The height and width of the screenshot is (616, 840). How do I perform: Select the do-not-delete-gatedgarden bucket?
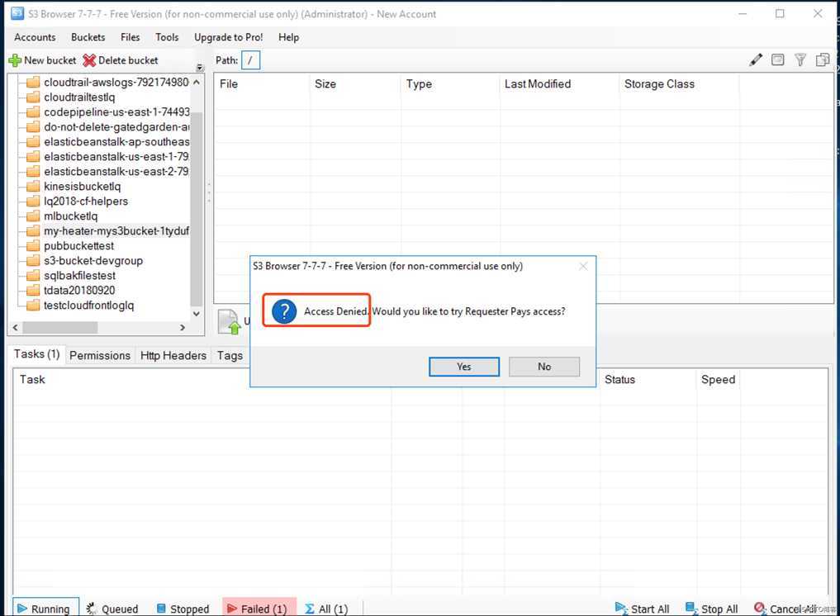[x=116, y=127]
